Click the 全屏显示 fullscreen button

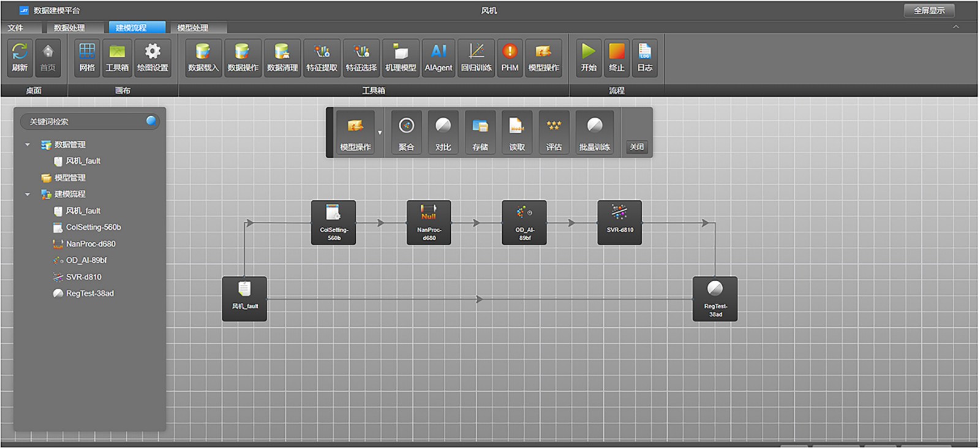point(929,10)
